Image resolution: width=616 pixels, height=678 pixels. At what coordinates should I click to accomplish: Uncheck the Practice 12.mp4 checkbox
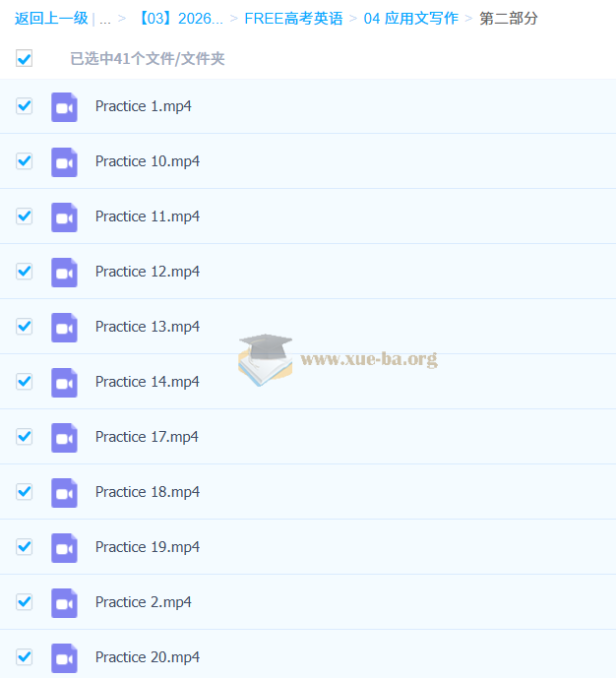[25, 272]
